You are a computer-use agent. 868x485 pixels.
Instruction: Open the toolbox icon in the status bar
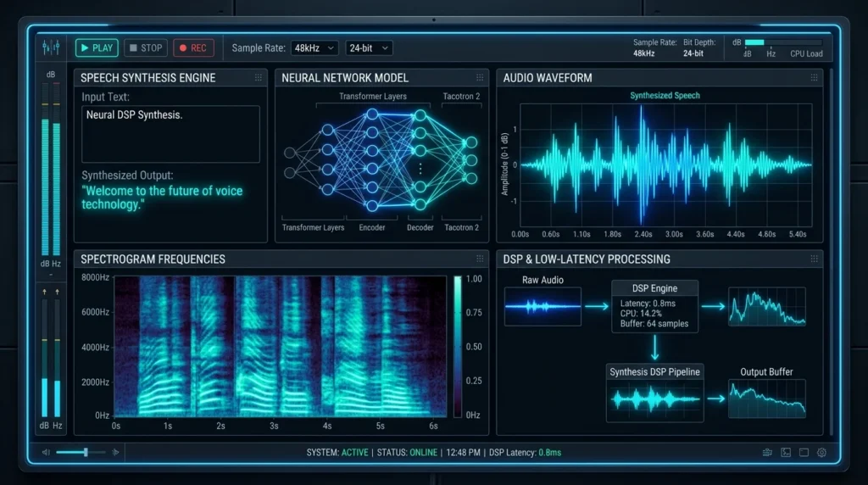coord(767,452)
